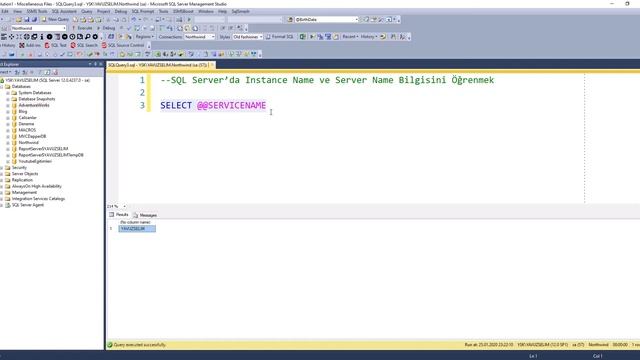640x360 pixels.
Task: Open SQL Search tool
Action: [84, 45]
